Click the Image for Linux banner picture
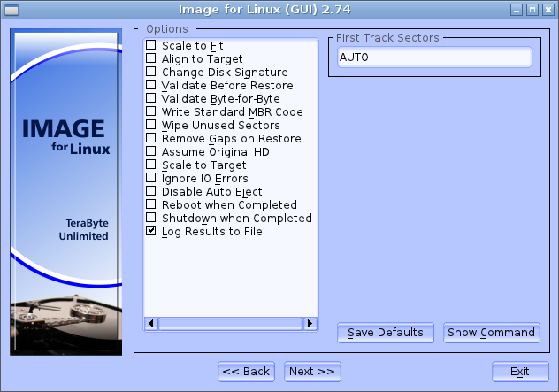The image size is (559, 392). [66, 192]
